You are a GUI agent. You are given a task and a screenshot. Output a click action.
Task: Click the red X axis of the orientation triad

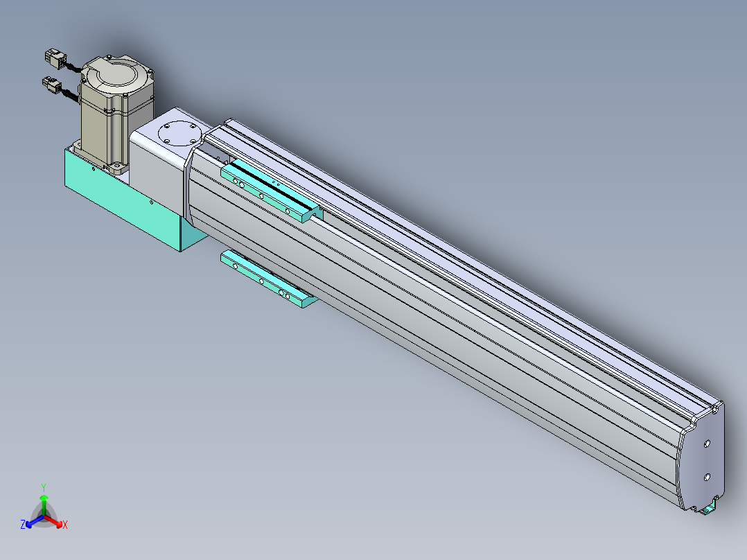coord(55,522)
